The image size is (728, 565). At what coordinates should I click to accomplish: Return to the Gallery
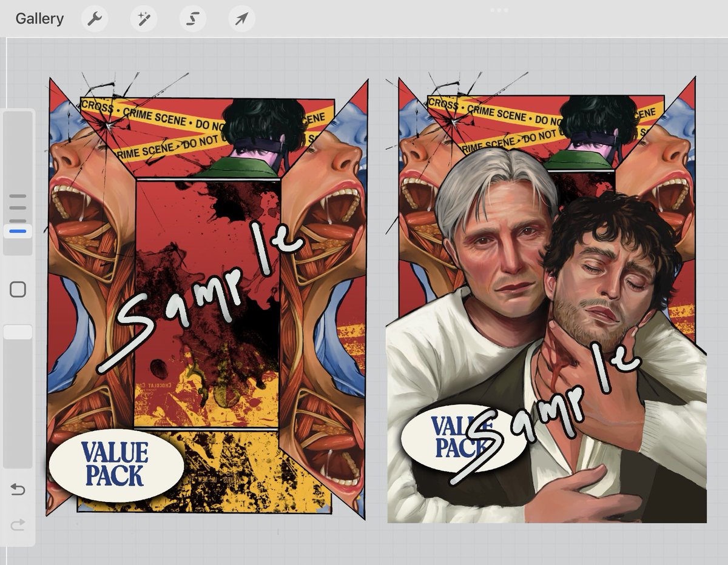[40, 18]
